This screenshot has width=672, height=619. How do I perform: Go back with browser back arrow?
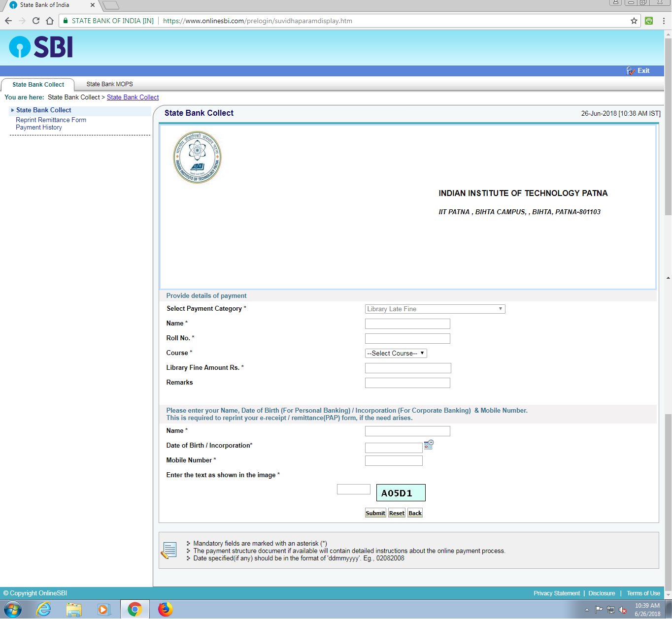pyautogui.click(x=8, y=21)
